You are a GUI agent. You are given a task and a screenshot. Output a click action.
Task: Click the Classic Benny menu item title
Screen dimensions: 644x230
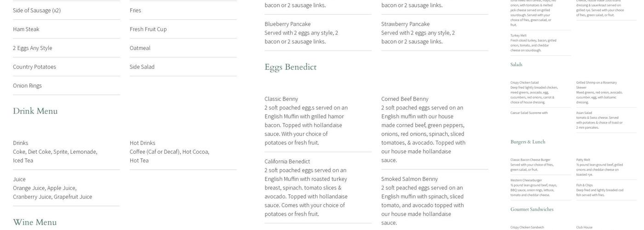tap(281, 99)
